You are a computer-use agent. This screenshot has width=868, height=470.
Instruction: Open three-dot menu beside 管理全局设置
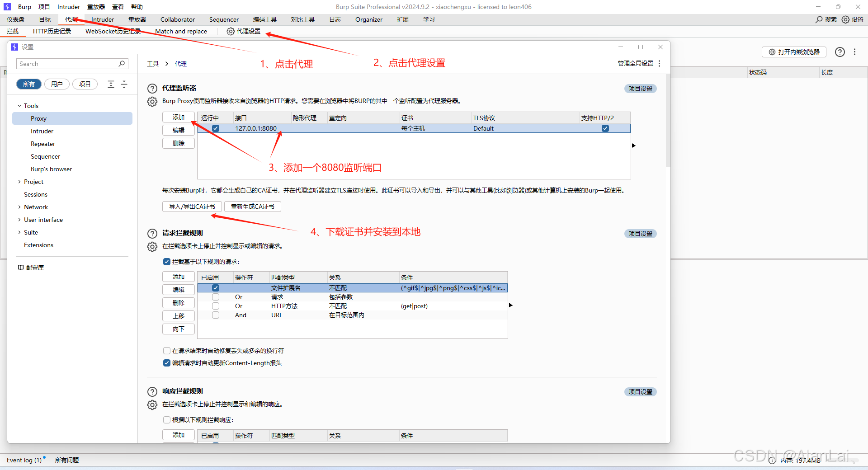pyautogui.click(x=660, y=63)
